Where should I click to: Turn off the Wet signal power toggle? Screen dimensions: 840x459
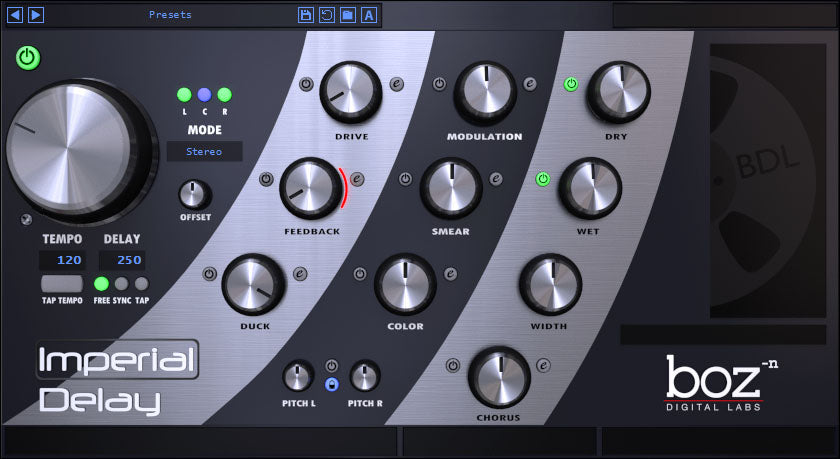pyautogui.click(x=543, y=180)
